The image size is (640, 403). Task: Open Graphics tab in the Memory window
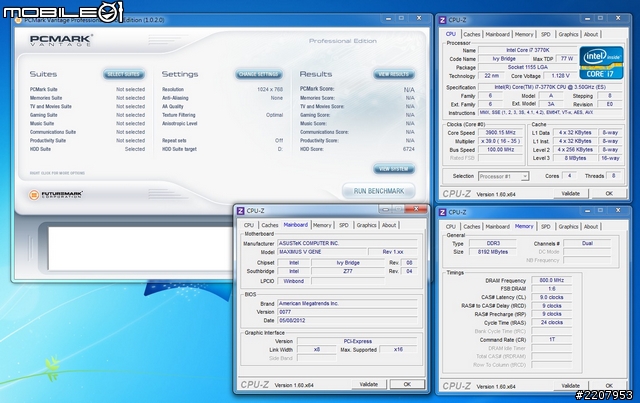click(x=568, y=226)
